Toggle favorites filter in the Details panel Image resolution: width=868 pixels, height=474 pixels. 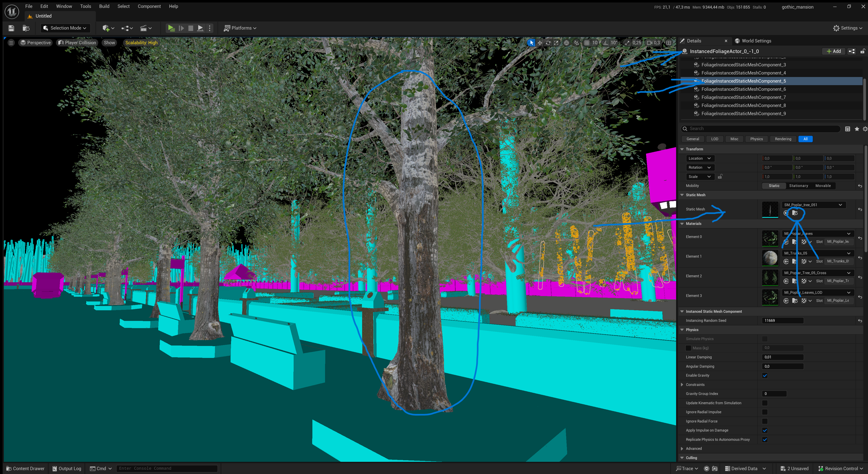point(857,128)
